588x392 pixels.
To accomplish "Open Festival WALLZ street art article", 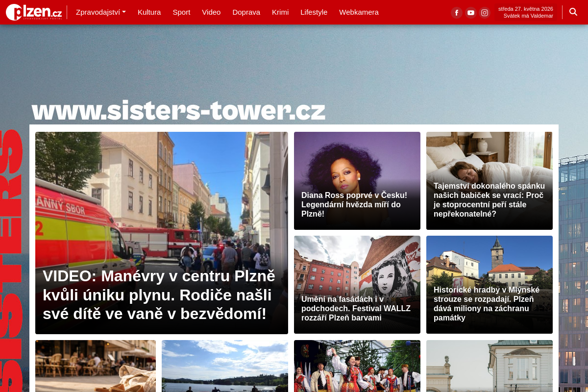I will tap(357, 285).
